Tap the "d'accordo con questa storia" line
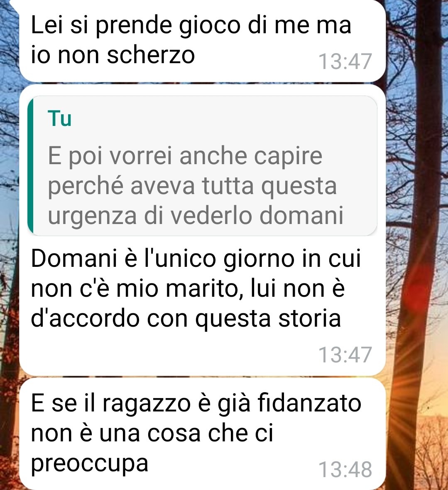The width and height of the screenshot is (448, 490). tap(186, 319)
